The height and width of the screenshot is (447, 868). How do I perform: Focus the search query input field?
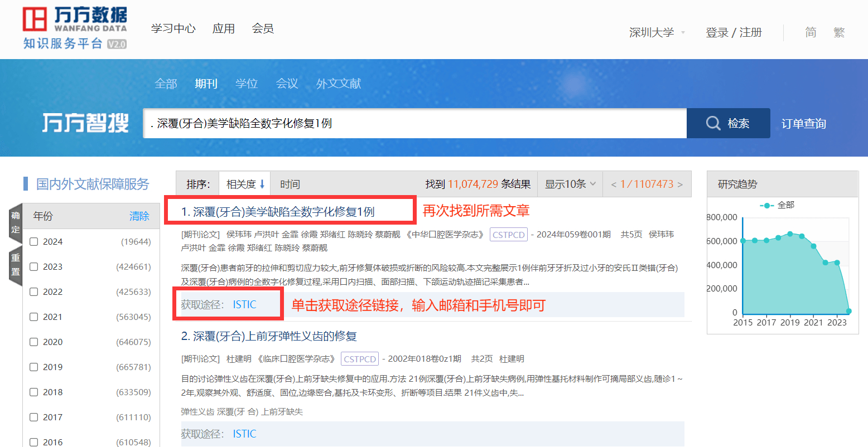(414, 123)
